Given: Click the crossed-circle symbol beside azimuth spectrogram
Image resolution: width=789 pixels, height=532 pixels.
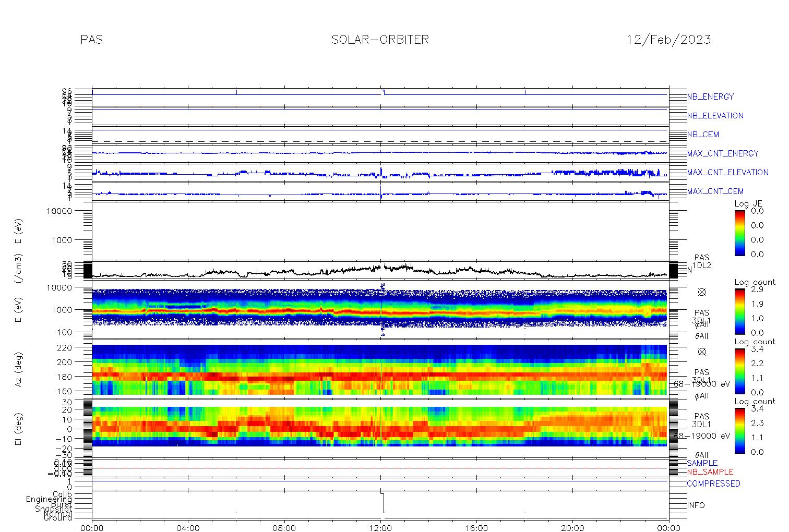Looking at the screenshot, I should click(702, 352).
